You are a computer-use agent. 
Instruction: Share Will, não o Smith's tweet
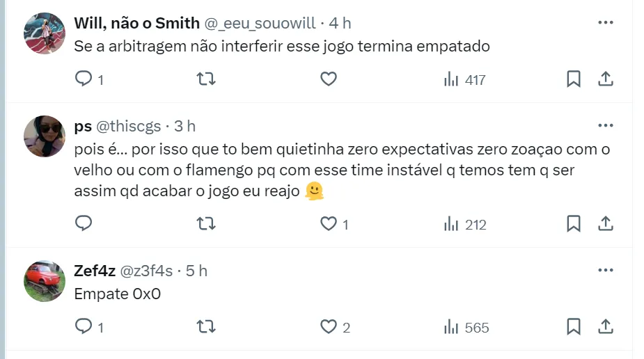tap(606, 79)
